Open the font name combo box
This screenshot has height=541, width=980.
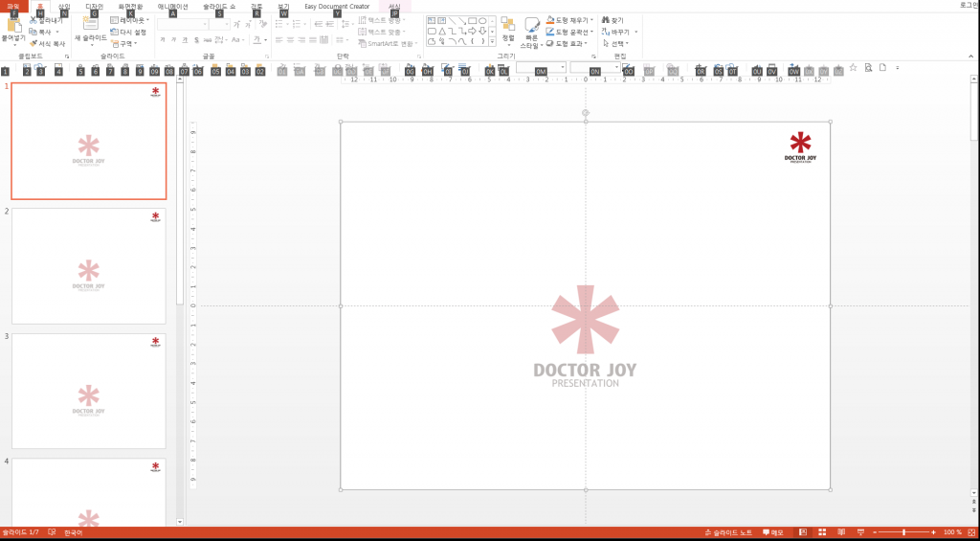coord(183,24)
